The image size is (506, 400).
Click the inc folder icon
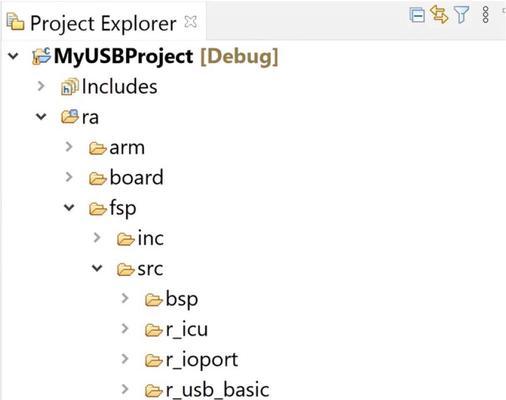click(x=126, y=239)
